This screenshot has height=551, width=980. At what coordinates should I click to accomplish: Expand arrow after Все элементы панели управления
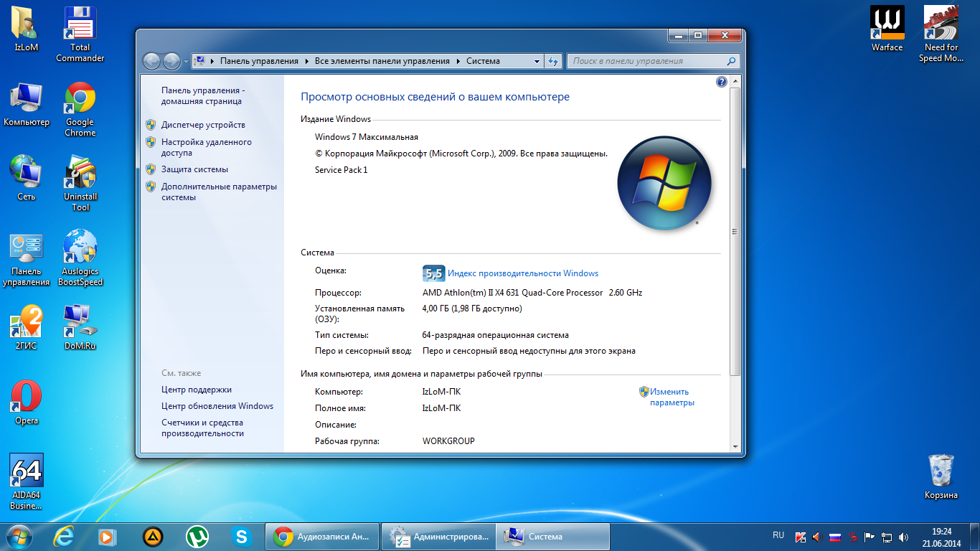[458, 61]
